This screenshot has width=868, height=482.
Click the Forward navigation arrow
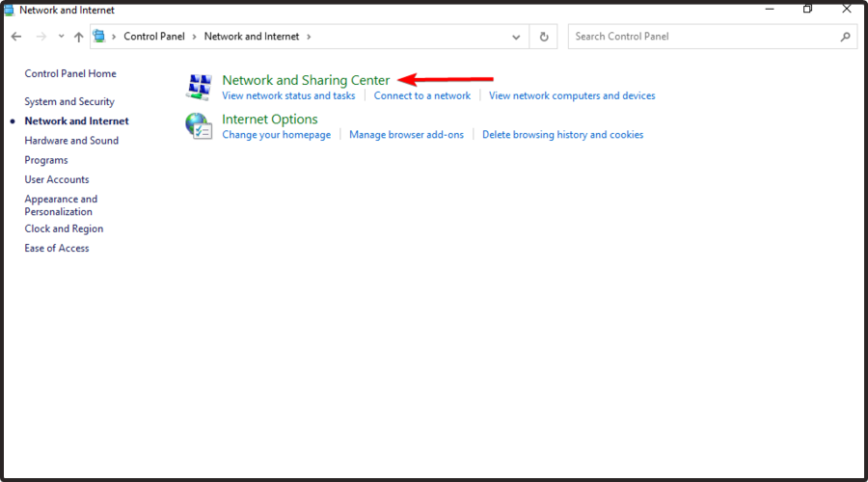41,37
